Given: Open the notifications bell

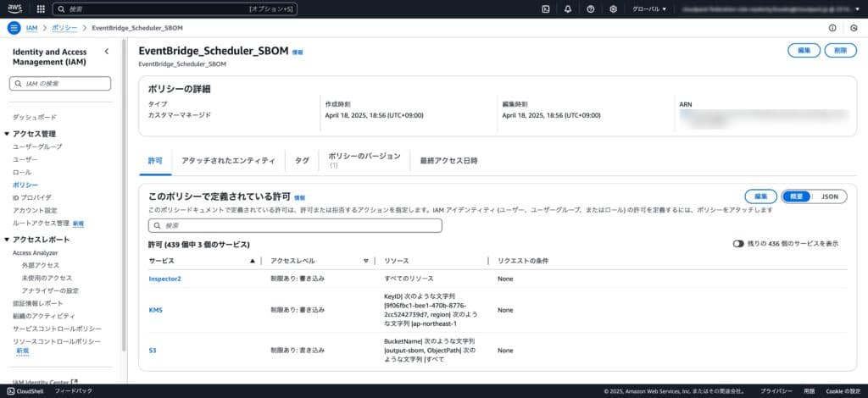Looking at the screenshot, I should [x=568, y=8].
